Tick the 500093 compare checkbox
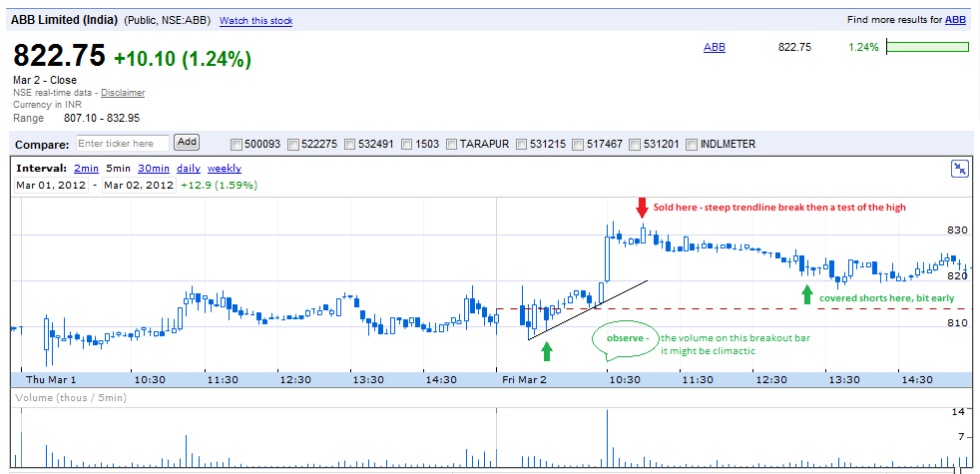 click(237, 145)
